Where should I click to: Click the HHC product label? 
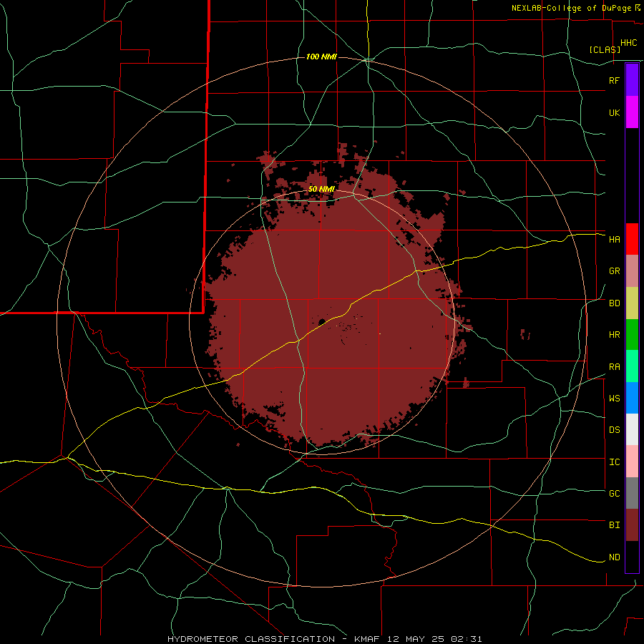point(628,43)
